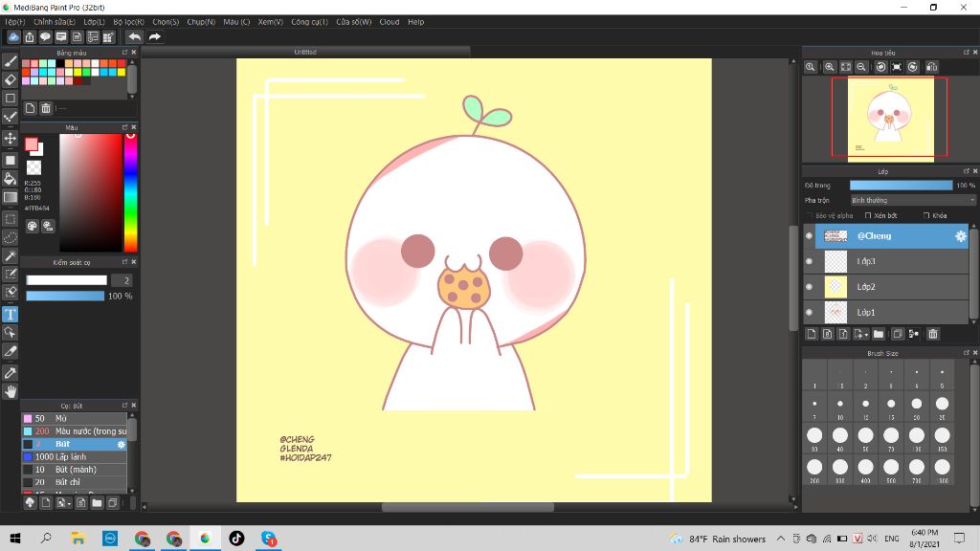Enable the Xén bớt clipping checkbox
Viewport: 980px width, 551px height.
pos(867,215)
